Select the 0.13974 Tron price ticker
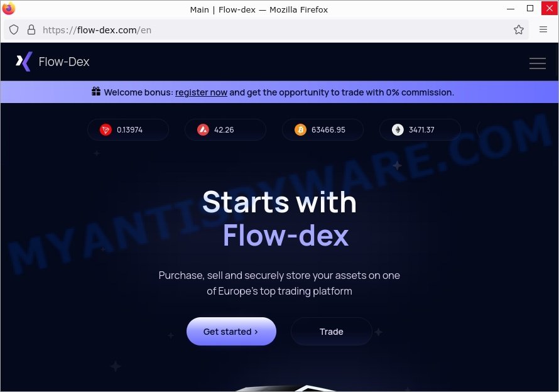The width and height of the screenshot is (559, 392). point(128,130)
